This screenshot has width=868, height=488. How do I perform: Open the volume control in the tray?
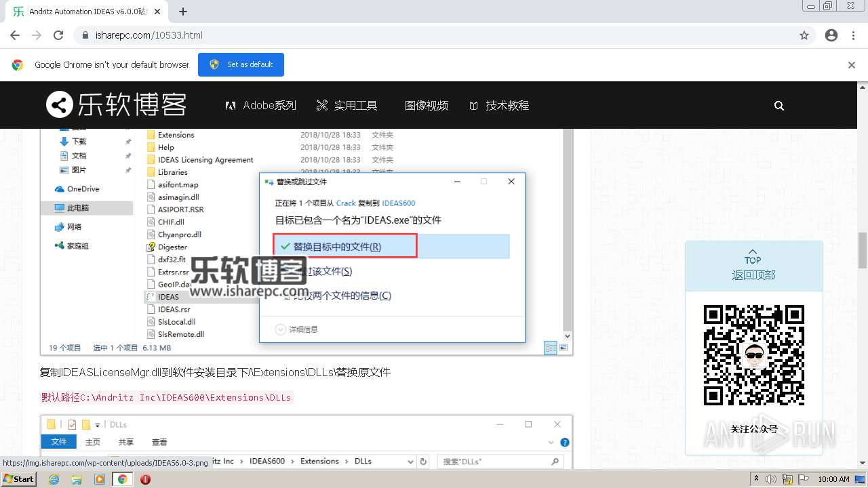[x=770, y=479]
